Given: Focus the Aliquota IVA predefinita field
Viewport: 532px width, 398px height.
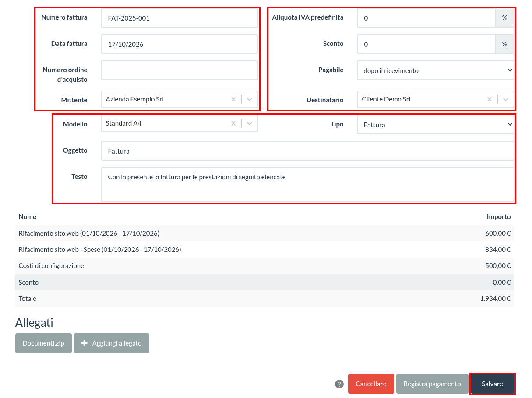Looking at the screenshot, I should click(426, 18).
